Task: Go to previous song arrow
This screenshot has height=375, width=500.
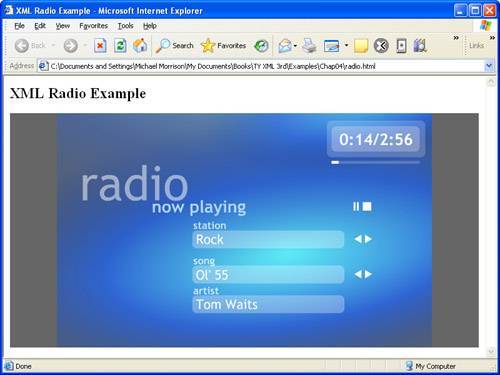Action: tap(358, 274)
